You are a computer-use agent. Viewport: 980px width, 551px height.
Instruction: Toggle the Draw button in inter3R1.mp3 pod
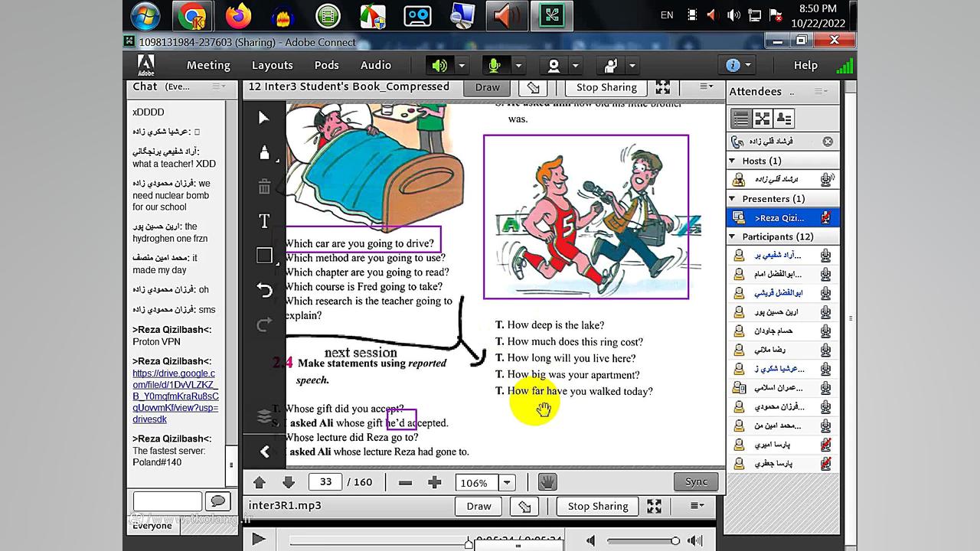(479, 506)
